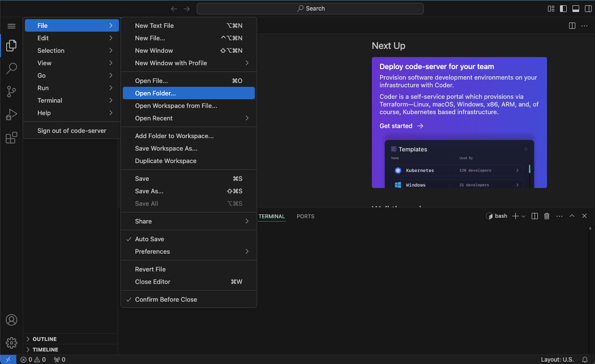This screenshot has height=364, width=595.
Task: Open the Manage gear icon
Action: point(12,342)
